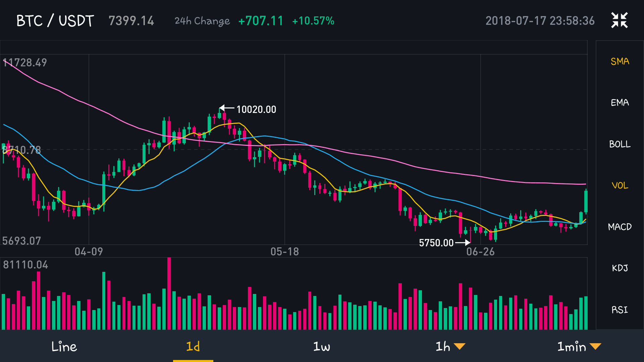Viewport: 644px width, 362px height.
Task: Click the +10.57% change value
Action: [x=313, y=21]
